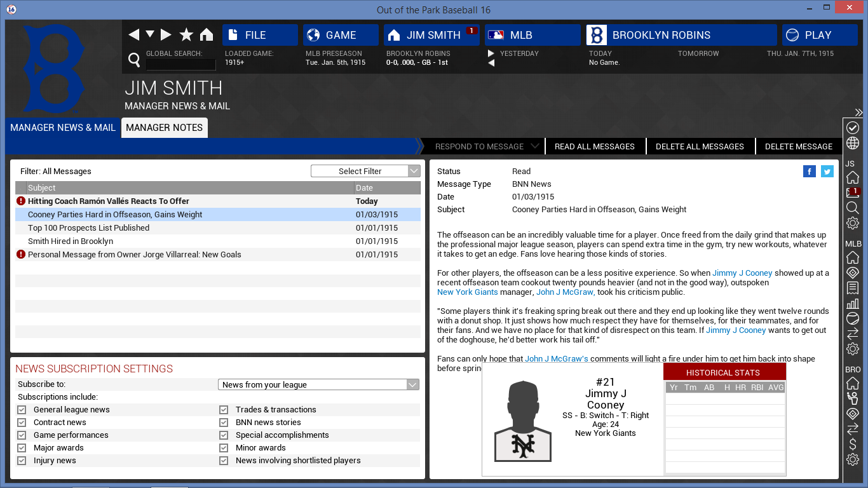The image size is (868, 488).
Task: Sort messages by Subject column header
Action: 190,188
